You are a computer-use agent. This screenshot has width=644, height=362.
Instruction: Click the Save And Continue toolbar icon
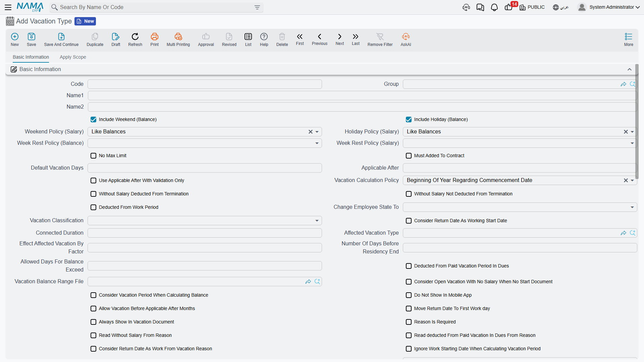pos(61,37)
